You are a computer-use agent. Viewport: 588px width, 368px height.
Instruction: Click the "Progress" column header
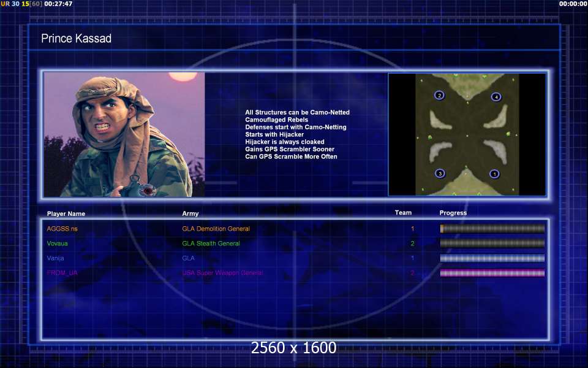453,213
